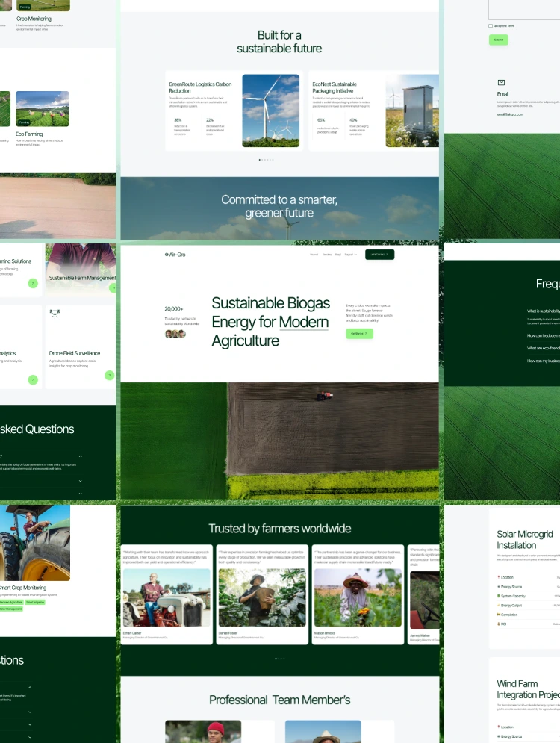Image resolution: width=560 pixels, height=743 pixels.
Task: Click the green Submit button
Action: point(499,40)
